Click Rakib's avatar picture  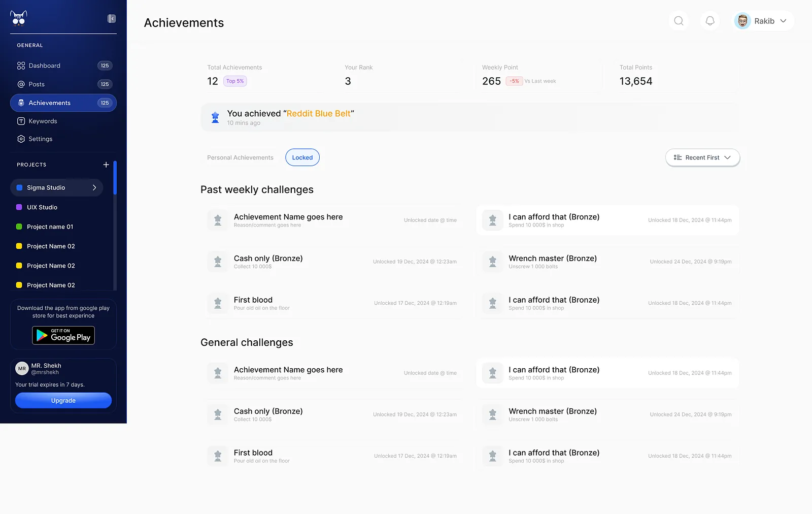pyautogui.click(x=742, y=21)
